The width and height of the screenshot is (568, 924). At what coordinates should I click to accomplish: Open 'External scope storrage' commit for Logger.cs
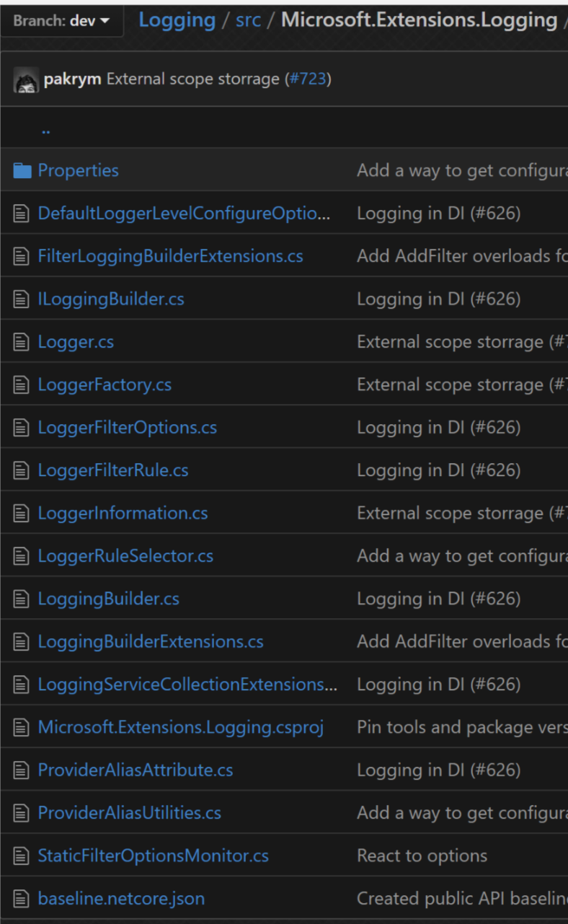[462, 342]
